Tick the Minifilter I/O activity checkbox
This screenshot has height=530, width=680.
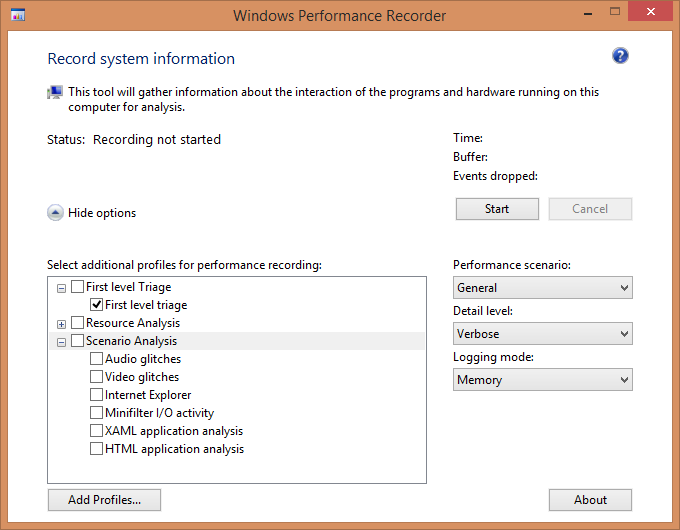[x=96, y=412]
